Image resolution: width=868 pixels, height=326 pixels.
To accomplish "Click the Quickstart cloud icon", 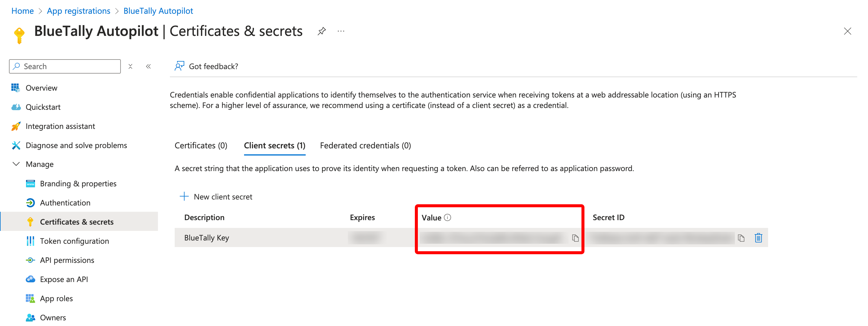I will pos(16,107).
